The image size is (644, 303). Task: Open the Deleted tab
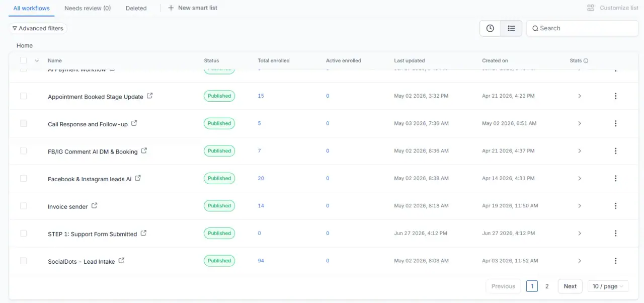click(136, 8)
